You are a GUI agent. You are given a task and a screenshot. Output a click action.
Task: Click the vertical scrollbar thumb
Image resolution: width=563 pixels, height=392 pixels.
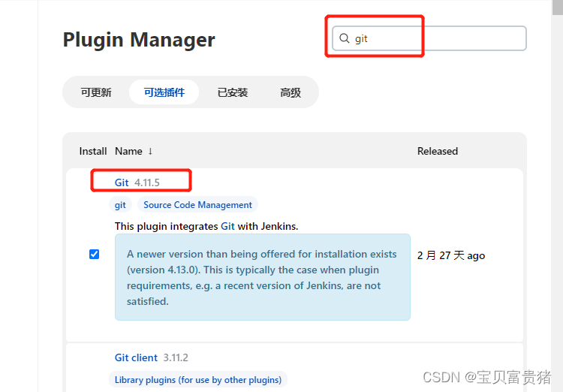pos(557,8)
